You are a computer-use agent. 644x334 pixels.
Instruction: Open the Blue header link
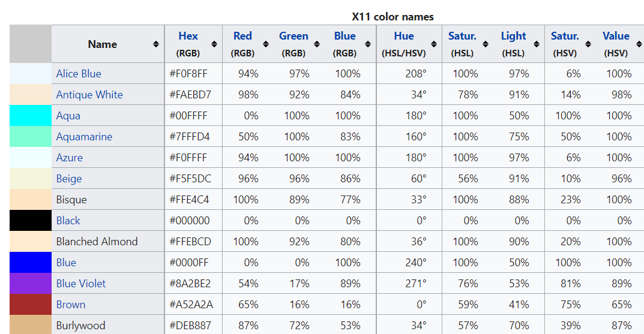tap(345, 36)
